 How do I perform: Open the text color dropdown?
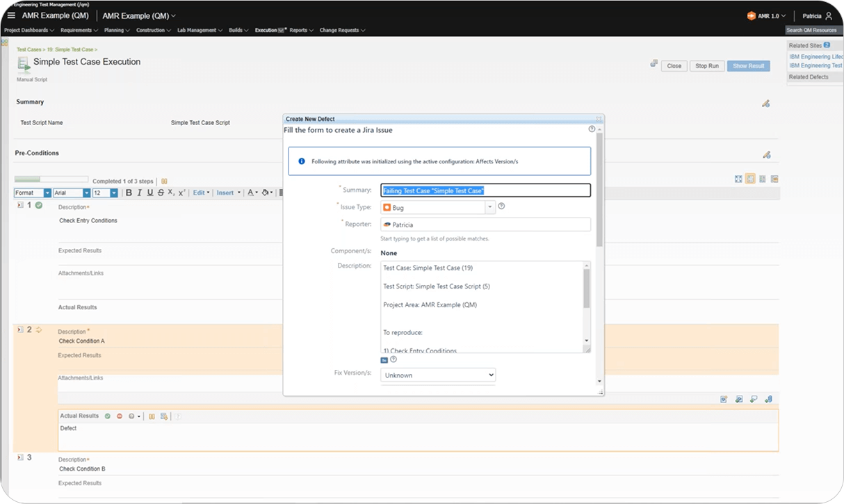tap(253, 193)
